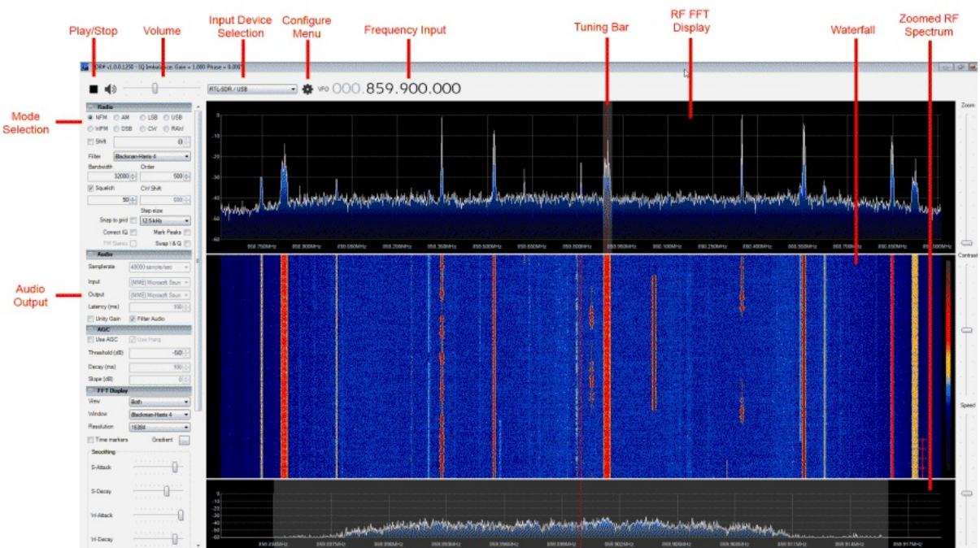Click the Contrast slider handle
Image resolution: width=980 pixels, height=548 pixels.
tap(966, 330)
